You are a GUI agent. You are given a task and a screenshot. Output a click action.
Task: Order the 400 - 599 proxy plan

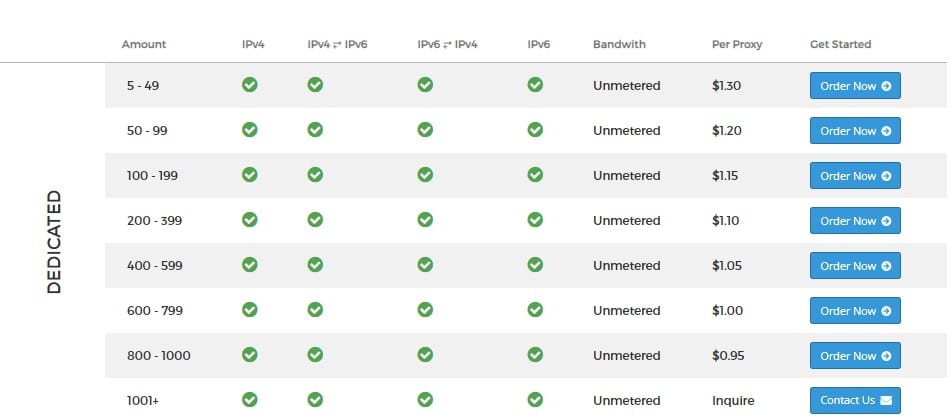pos(855,266)
